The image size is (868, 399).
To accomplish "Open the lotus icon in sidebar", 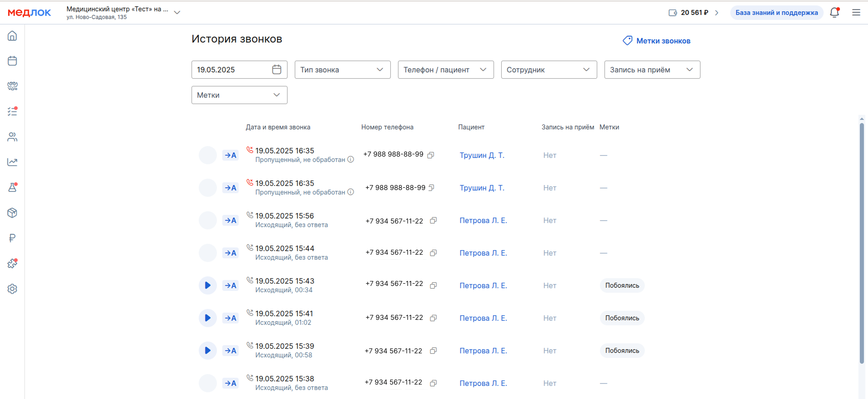I will (12, 86).
